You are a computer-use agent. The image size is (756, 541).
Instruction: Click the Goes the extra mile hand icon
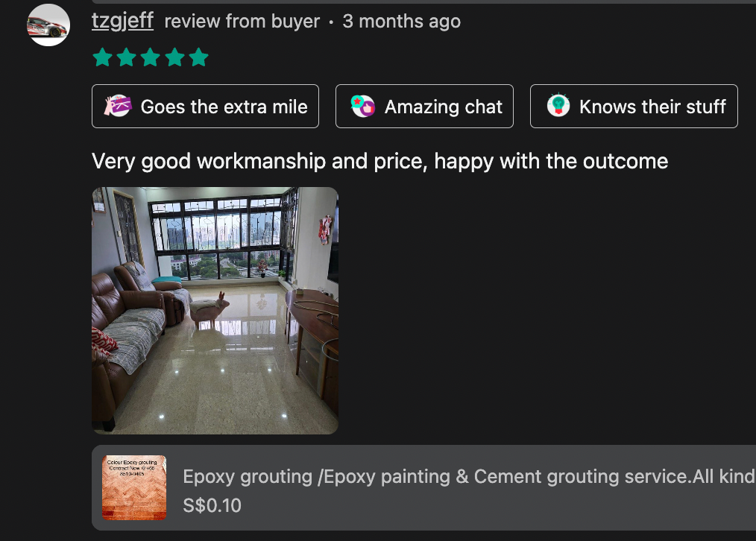[118, 106]
